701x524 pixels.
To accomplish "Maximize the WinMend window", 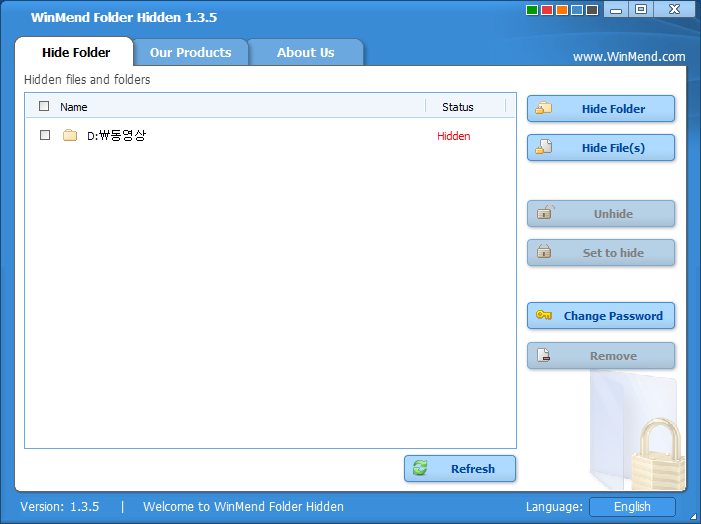I will pyautogui.click(x=641, y=9).
